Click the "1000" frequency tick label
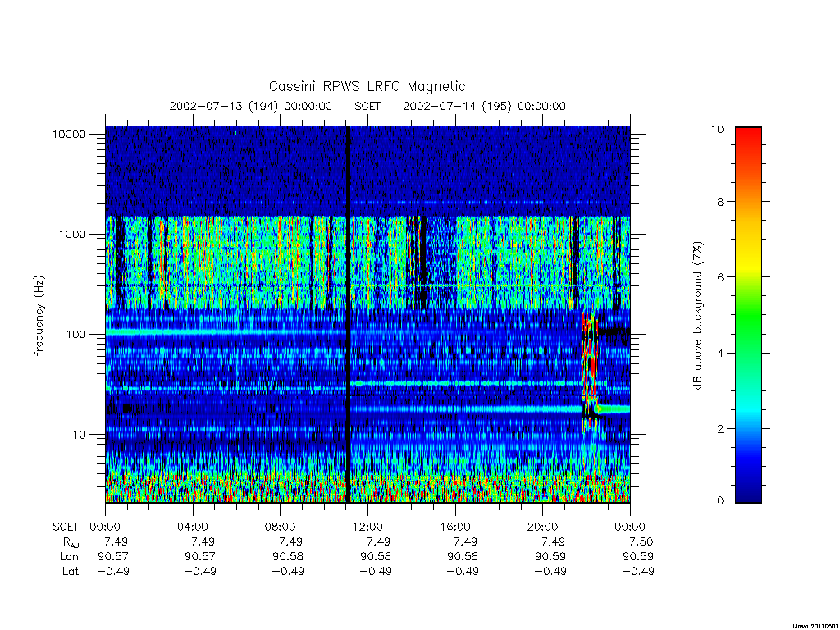This screenshot has width=840, height=630. tap(72, 234)
